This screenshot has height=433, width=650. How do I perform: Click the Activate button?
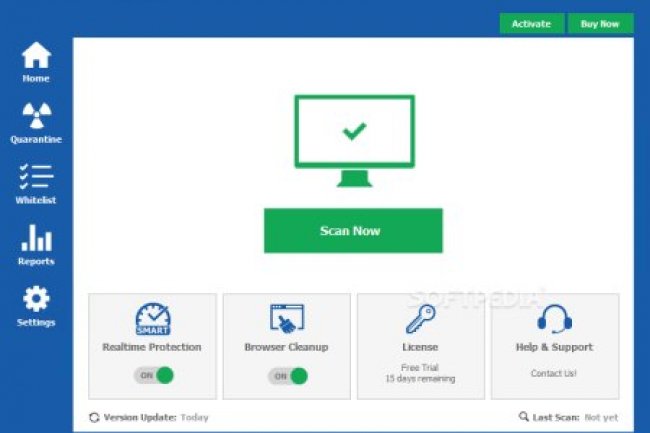click(531, 24)
